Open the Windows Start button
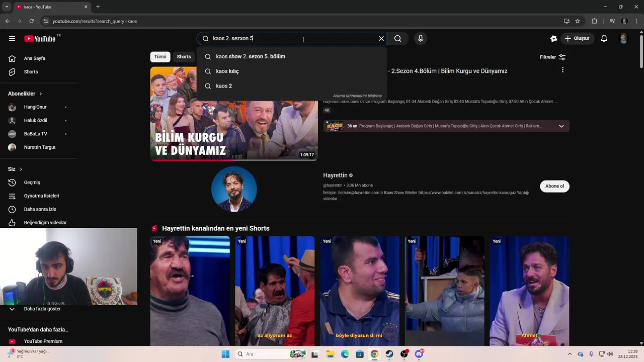Viewport: 644px width, 362px height. pos(225,354)
